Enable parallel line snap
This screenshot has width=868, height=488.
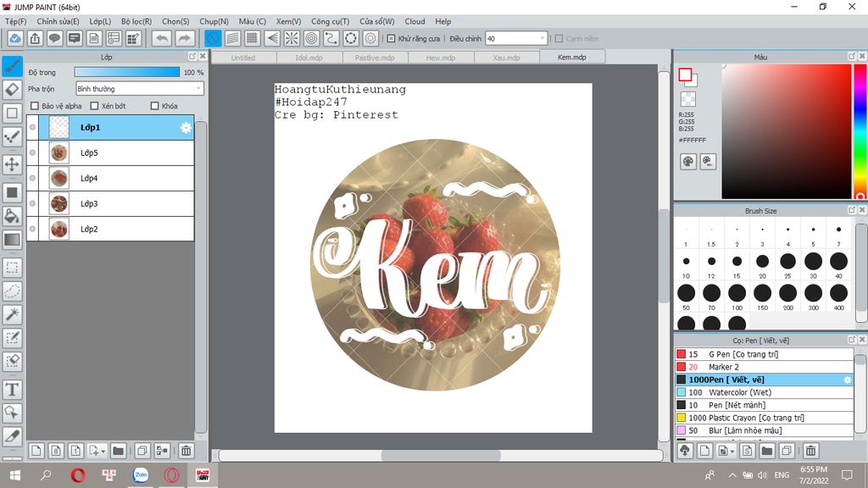pyautogui.click(x=232, y=38)
